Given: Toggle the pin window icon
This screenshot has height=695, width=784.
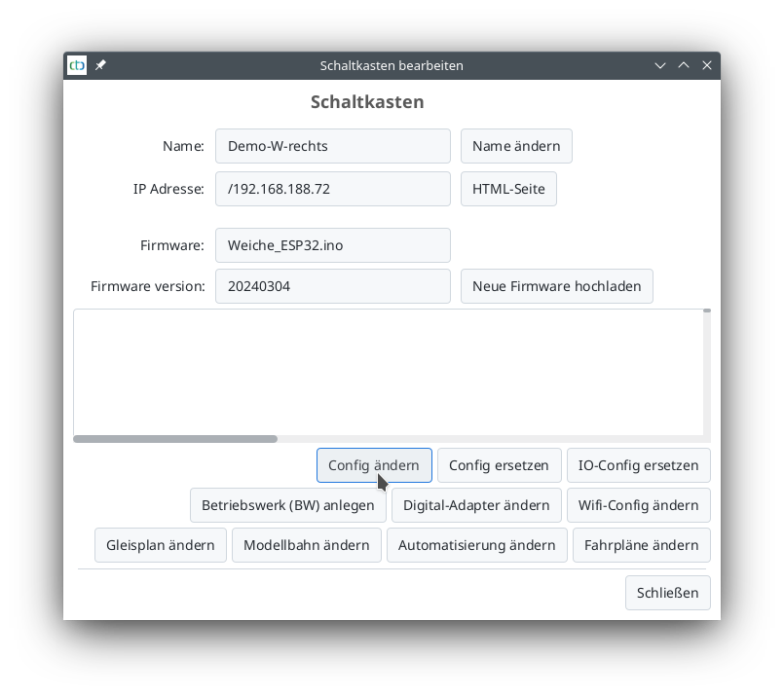Looking at the screenshot, I should point(100,65).
